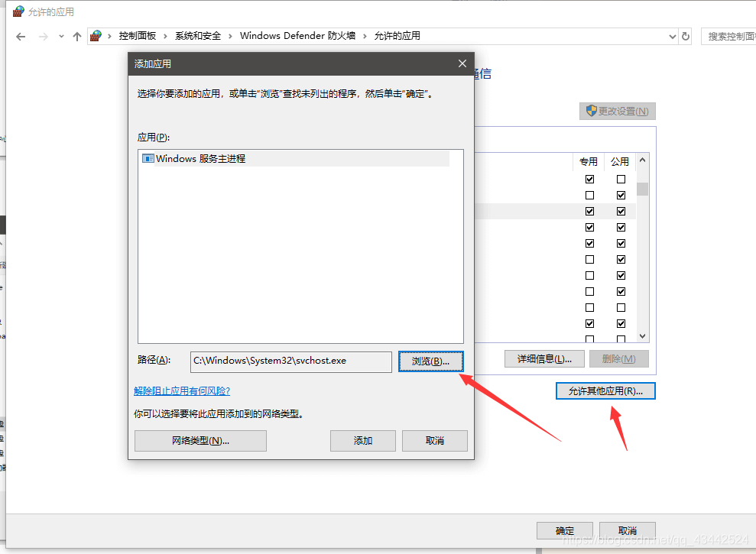Click the 路径 input field
This screenshot has height=554, width=756.
(290, 361)
